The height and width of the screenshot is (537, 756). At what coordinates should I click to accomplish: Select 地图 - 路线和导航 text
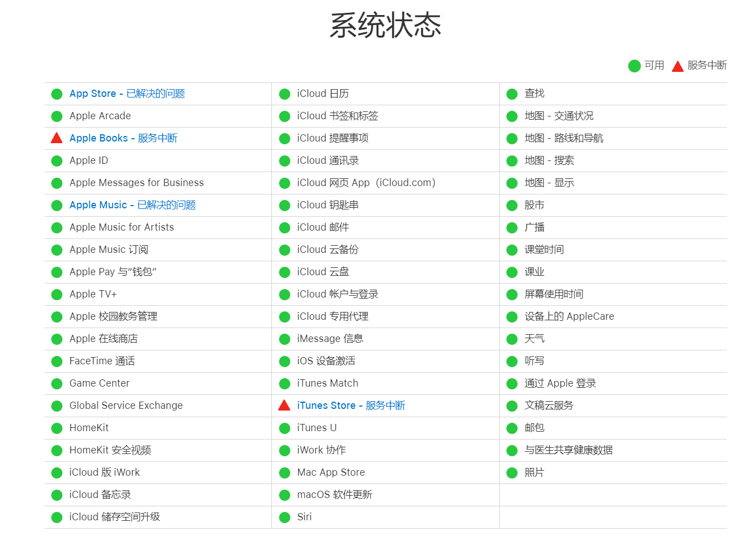(x=564, y=138)
